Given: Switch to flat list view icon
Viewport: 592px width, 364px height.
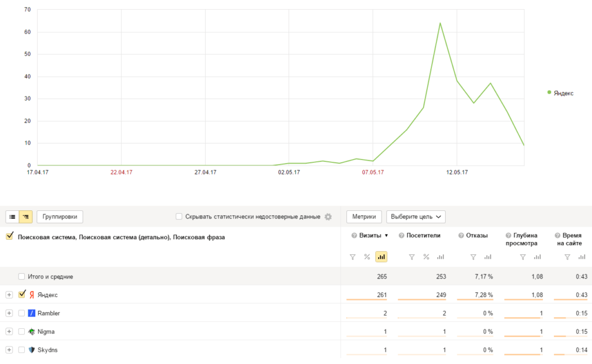Looking at the screenshot, I should click(12, 217).
